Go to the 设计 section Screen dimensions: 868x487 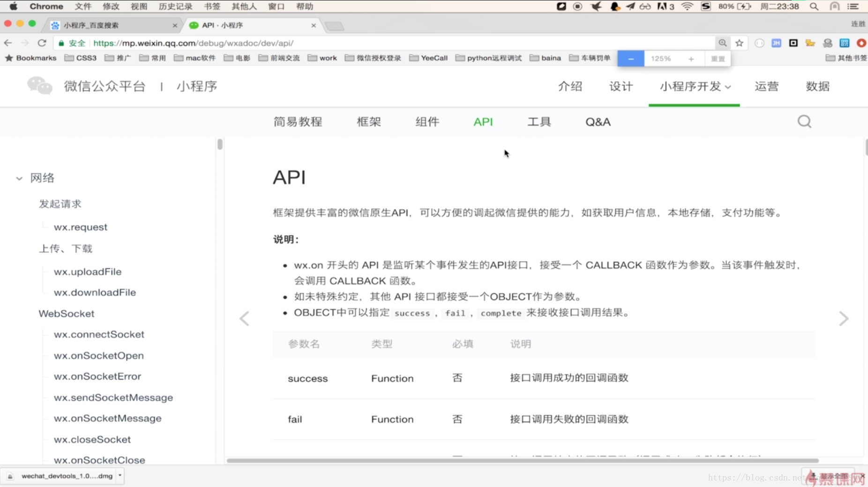tap(621, 86)
